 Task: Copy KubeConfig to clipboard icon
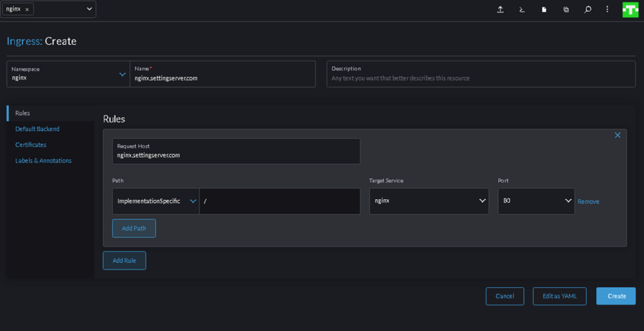pyautogui.click(x=566, y=10)
